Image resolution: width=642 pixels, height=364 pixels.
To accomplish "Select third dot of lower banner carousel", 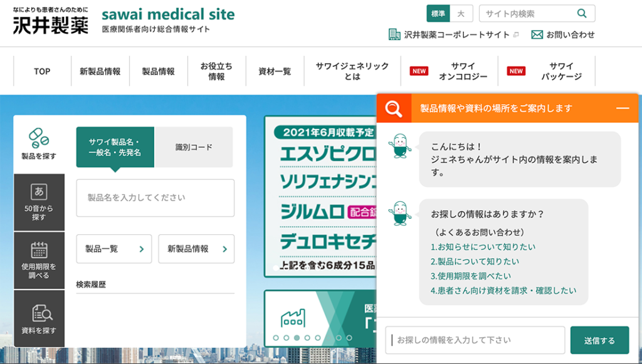I will click(x=297, y=338).
